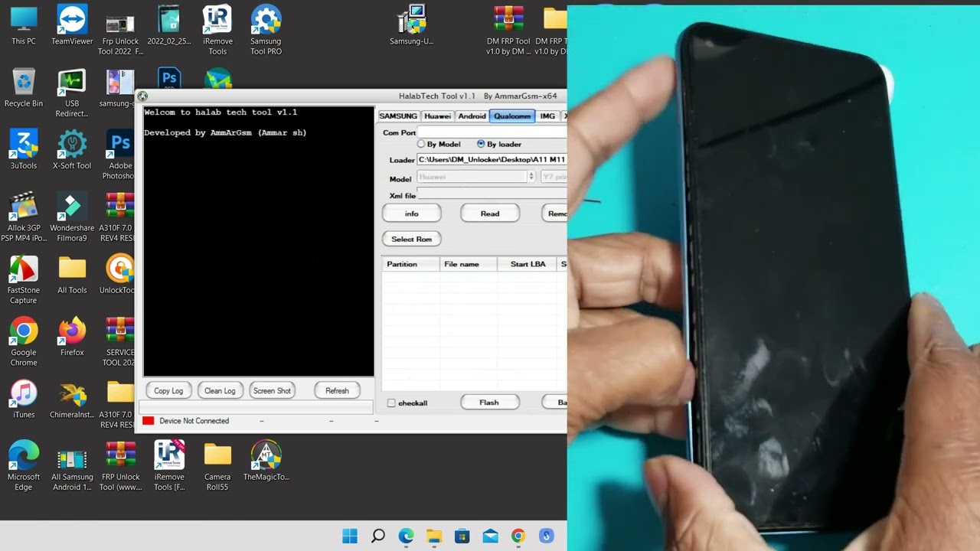Open DM FRP Tool v1.0 WinRAR archive

coord(508,31)
